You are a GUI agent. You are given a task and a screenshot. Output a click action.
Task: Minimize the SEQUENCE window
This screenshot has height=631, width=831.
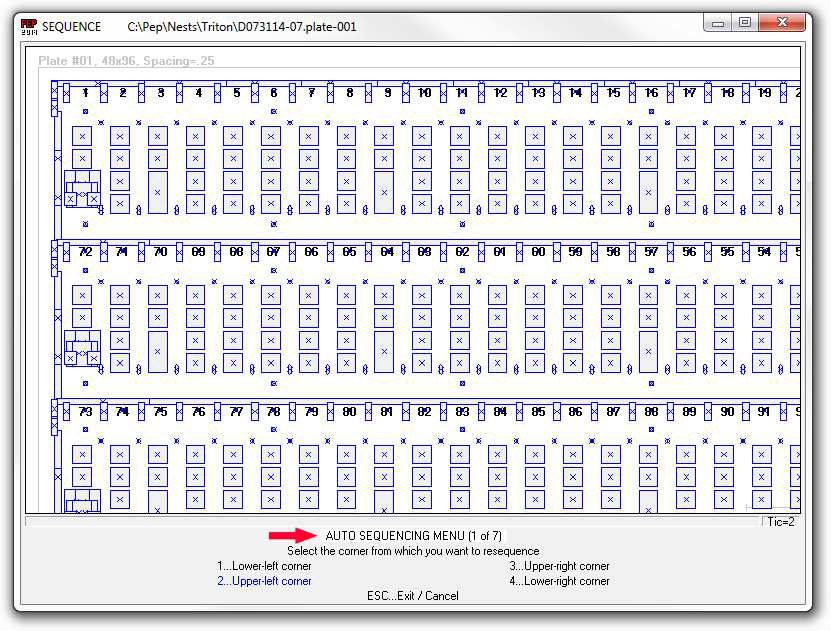coord(718,22)
